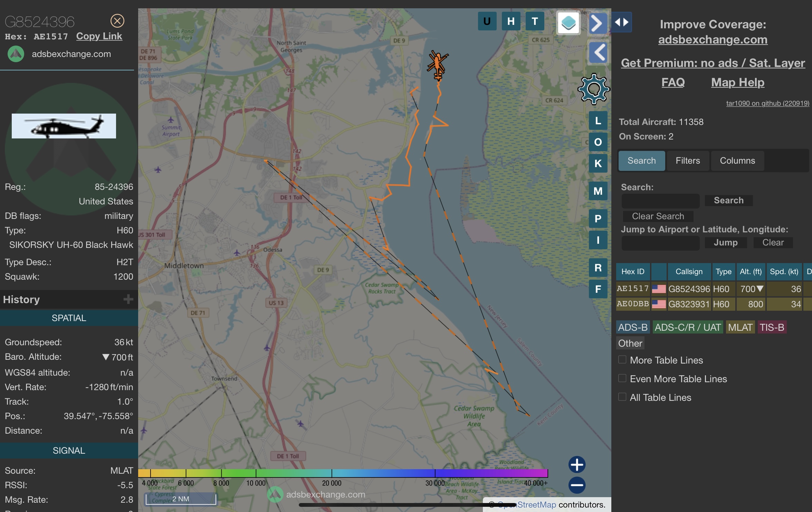
Task: Open Get Premium no ads link
Action: coord(713,63)
